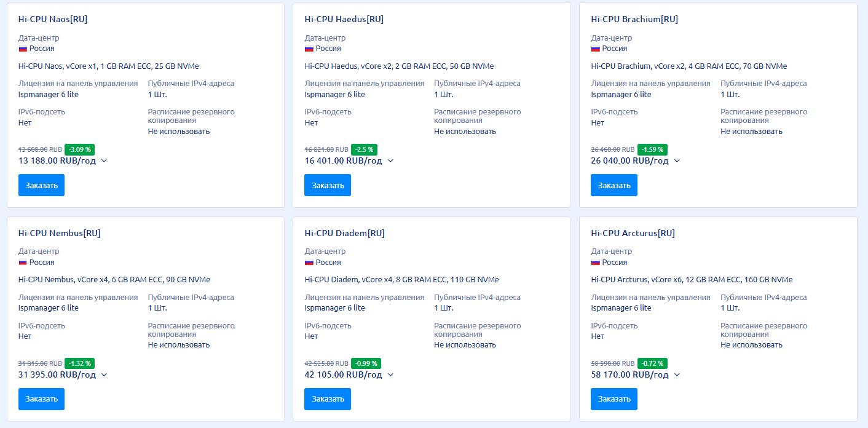
Task: Order the Hi-CPU Naos plan
Action: tap(41, 185)
